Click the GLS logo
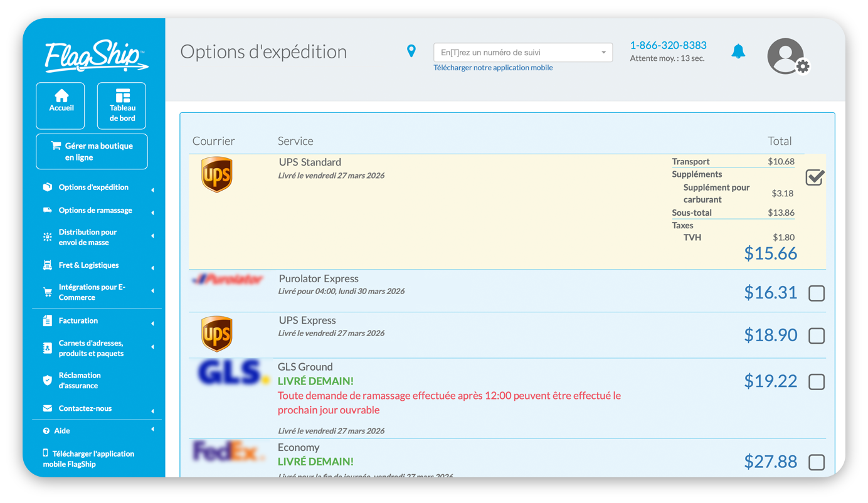This screenshot has height=503, width=868. pos(233,373)
